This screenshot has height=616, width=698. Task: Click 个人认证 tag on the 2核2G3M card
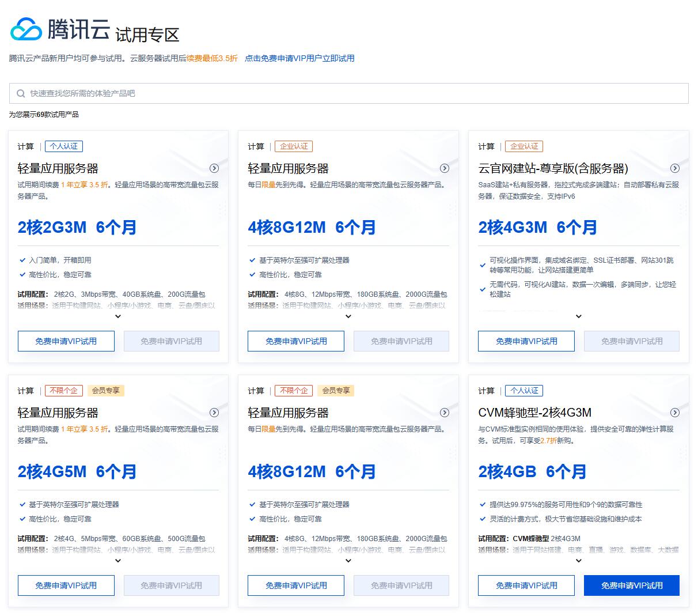point(63,146)
